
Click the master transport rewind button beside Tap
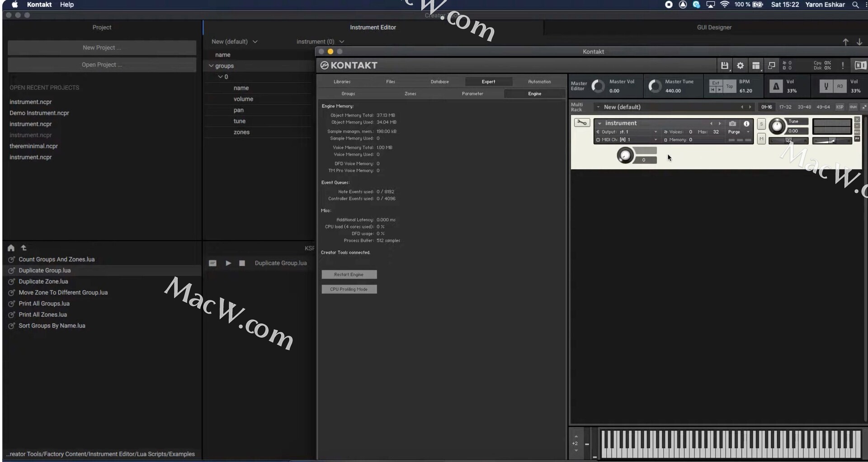[712, 90]
